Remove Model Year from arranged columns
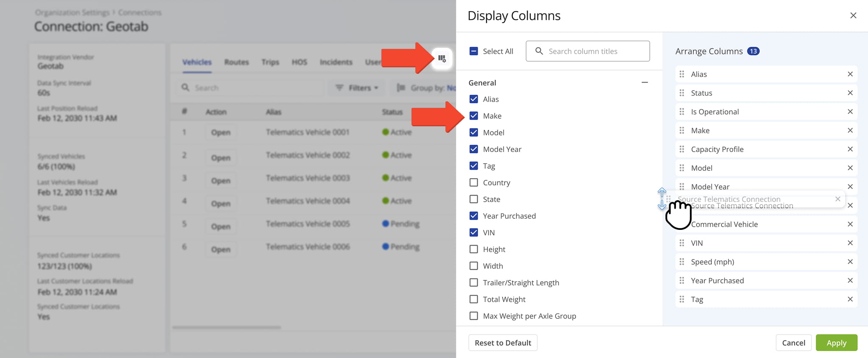Viewport: 868px width, 358px height. click(850, 187)
